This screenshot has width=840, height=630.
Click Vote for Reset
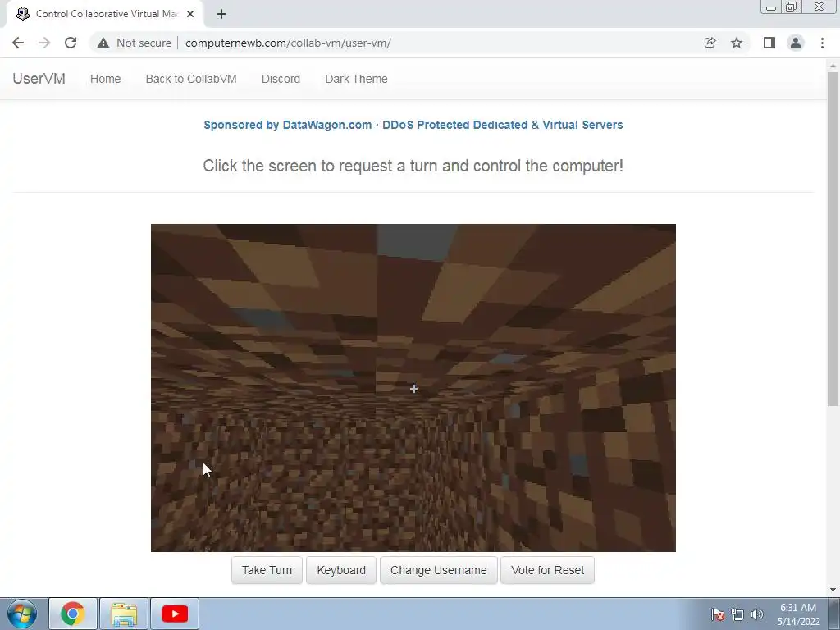click(547, 570)
